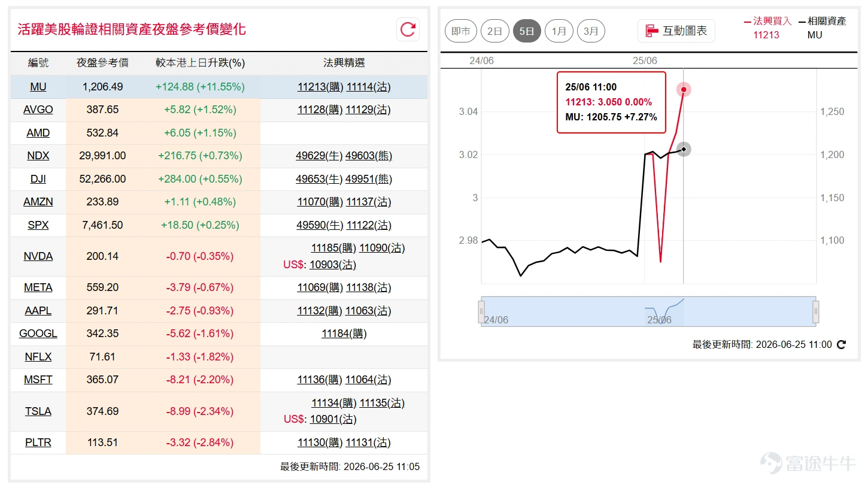Open the NDX index link
This screenshot has height=485, width=868.
(x=38, y=156)
